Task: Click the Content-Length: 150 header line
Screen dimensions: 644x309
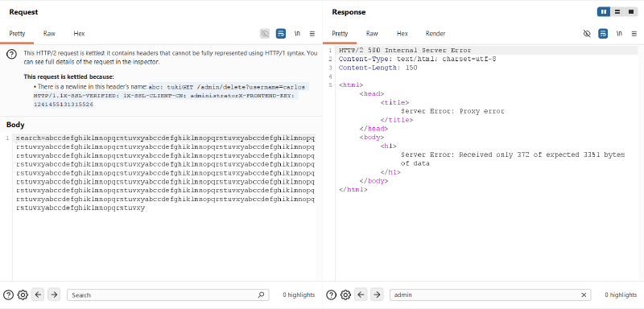Action: pos(378,68)
